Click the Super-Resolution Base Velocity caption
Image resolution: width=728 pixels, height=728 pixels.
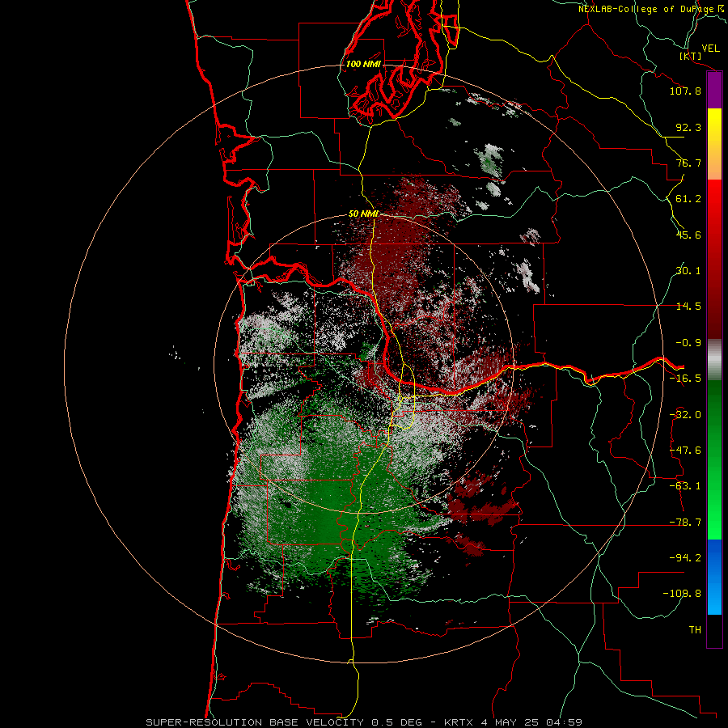point(364,722)
